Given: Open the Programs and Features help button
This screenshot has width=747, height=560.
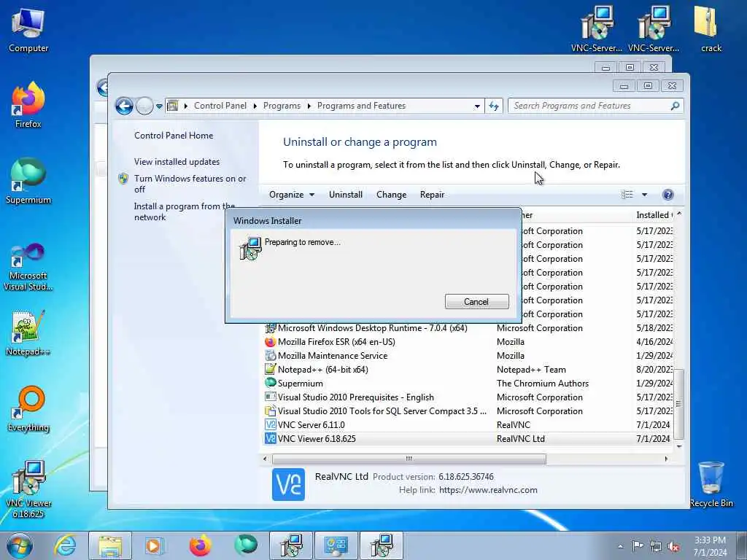Looking at the screenshot, I should point(668,194).
